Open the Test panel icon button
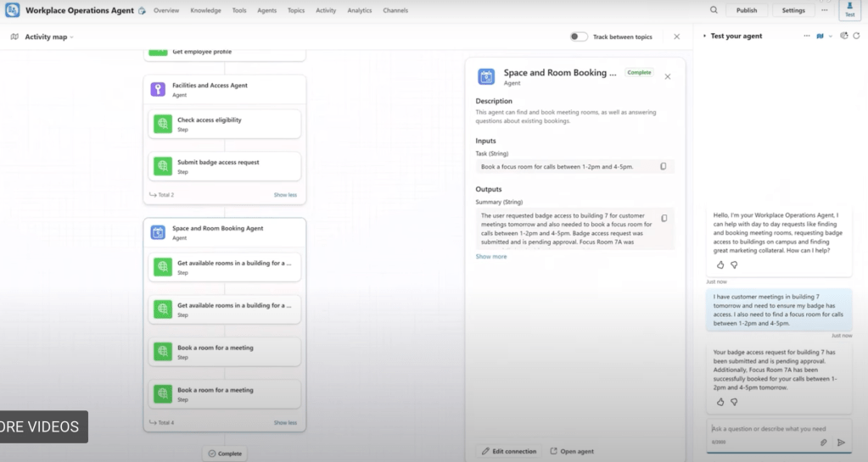 tap(849, 10)
